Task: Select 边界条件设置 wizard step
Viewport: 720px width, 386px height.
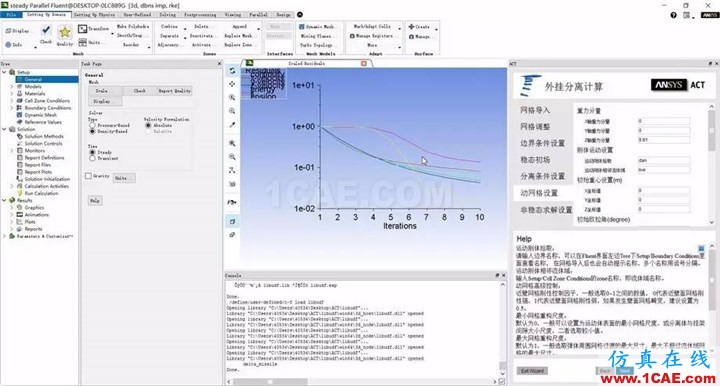Action: tap(542, 143)
